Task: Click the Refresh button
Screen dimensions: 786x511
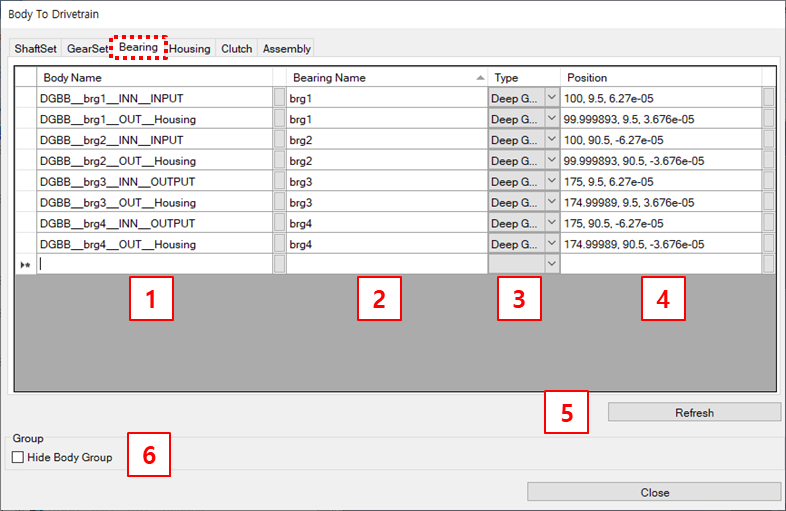Action: tap(694, 412)
